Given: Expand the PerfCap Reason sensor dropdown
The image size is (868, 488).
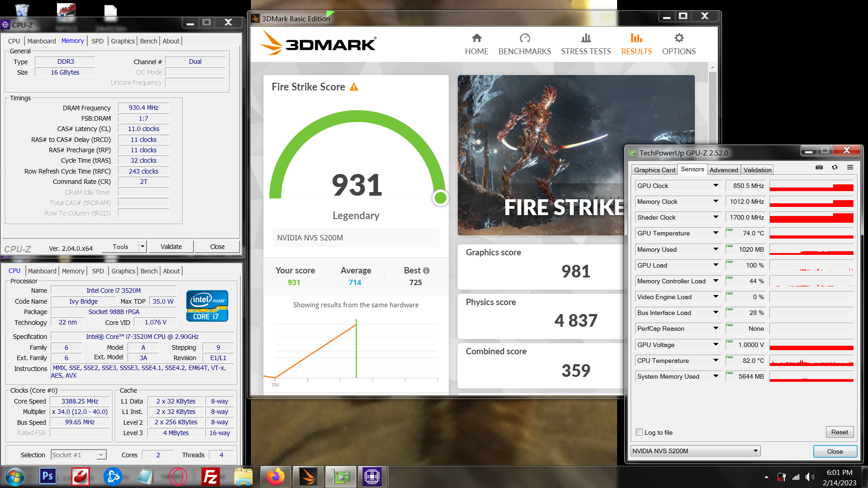Looking at the screenshot, I should click(716, 328).
